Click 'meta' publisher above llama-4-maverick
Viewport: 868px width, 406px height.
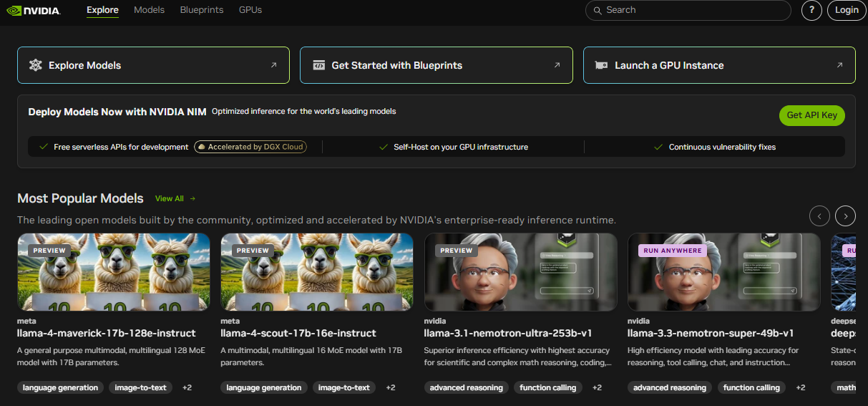27,321
